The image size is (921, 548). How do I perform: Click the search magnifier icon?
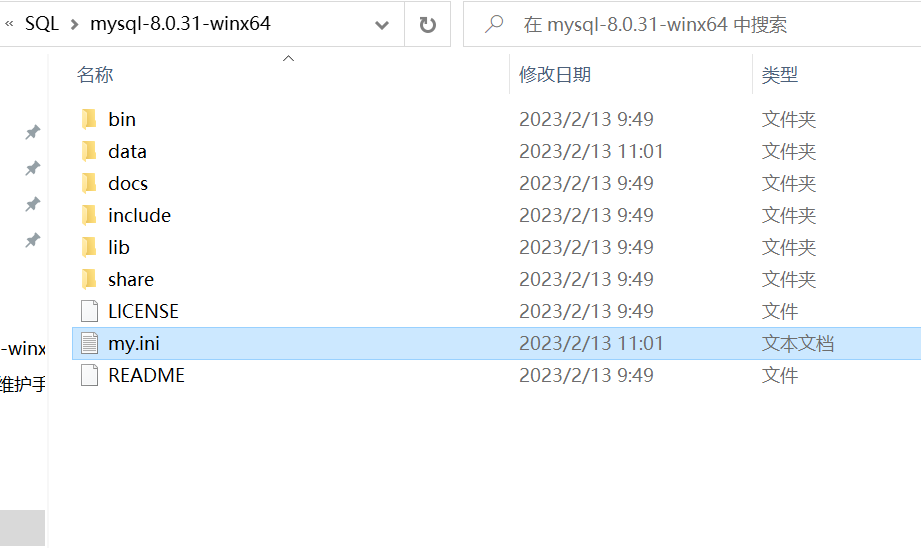494,24
